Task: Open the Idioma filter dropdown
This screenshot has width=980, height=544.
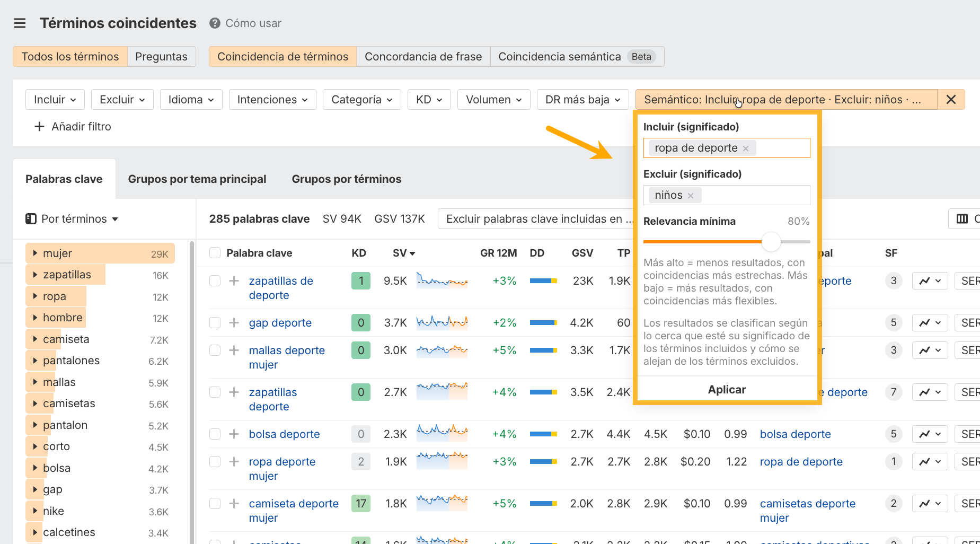Action: pyautogui.click(x=191, y=100)
